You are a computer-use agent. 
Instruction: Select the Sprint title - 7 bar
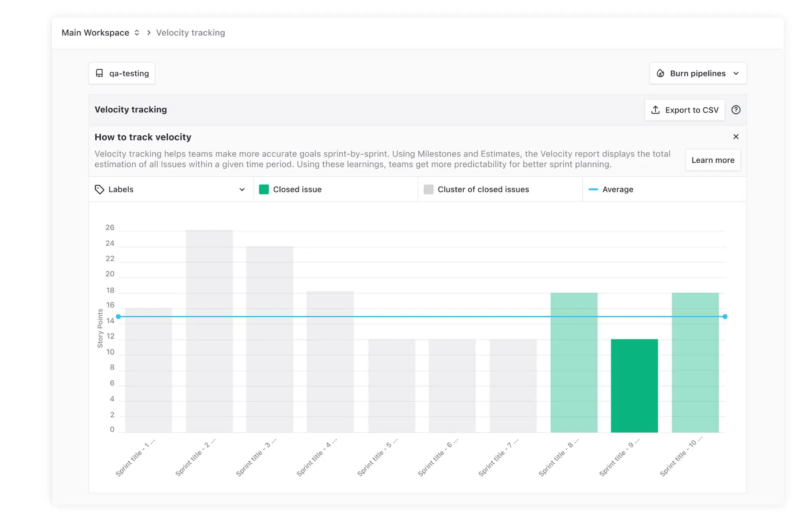click(x=513, y=386)
